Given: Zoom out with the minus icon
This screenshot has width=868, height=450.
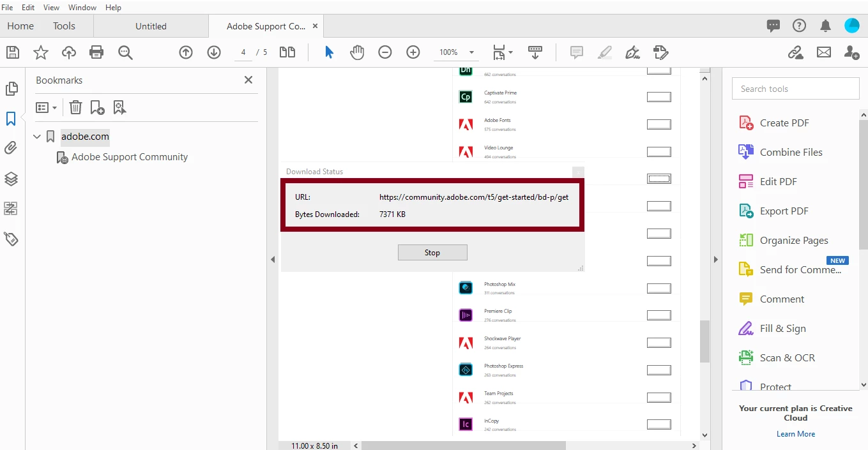Looking at the screenshot, I should [x=385, y=52].
